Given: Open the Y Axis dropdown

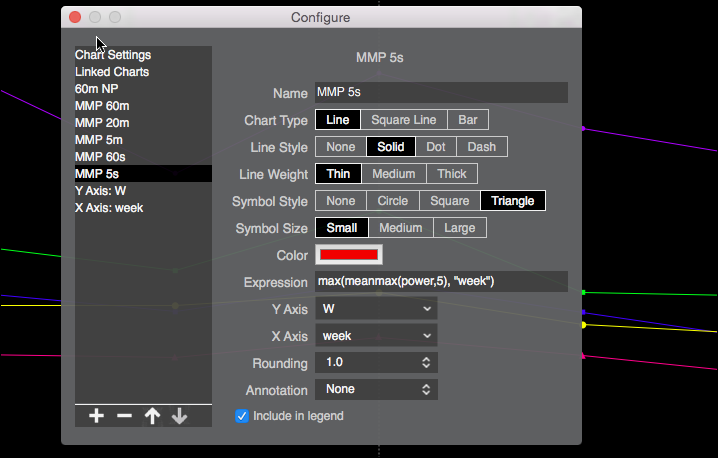Looking at the screenshot, I should click(x=376, y=309).
